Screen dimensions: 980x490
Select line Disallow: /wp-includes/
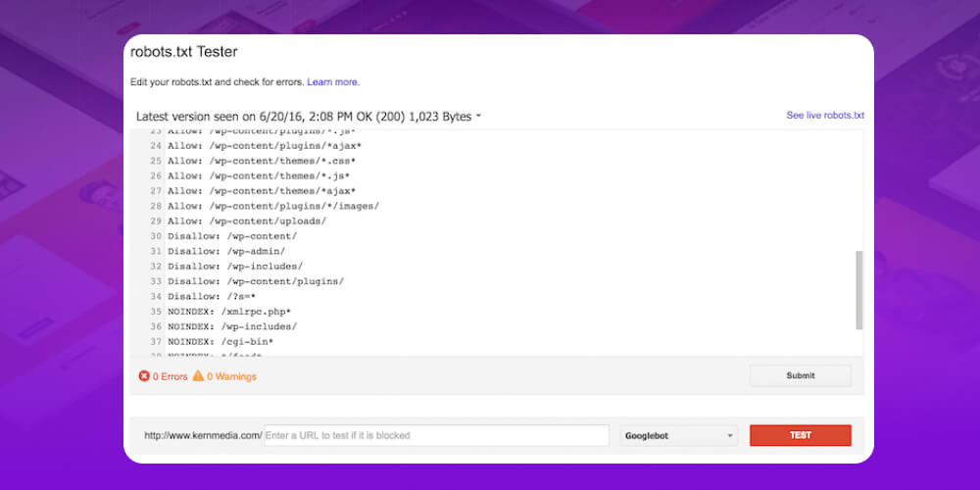tap(235, 267)
